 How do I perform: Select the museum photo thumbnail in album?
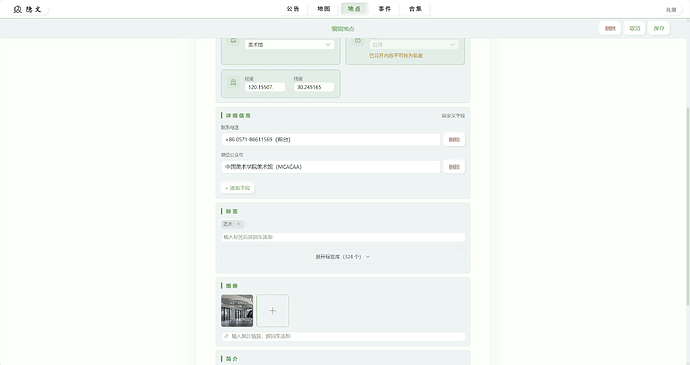pyautogui.click(x=237, y=311)
